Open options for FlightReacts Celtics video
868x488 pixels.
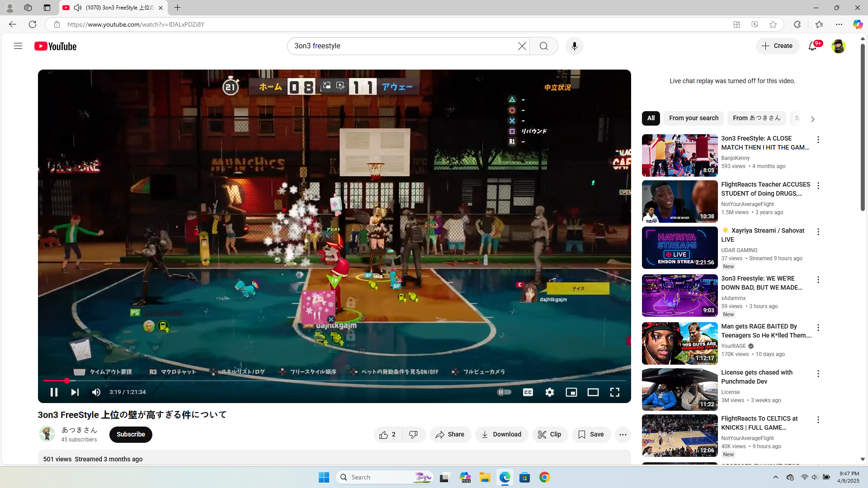(818, 420)
